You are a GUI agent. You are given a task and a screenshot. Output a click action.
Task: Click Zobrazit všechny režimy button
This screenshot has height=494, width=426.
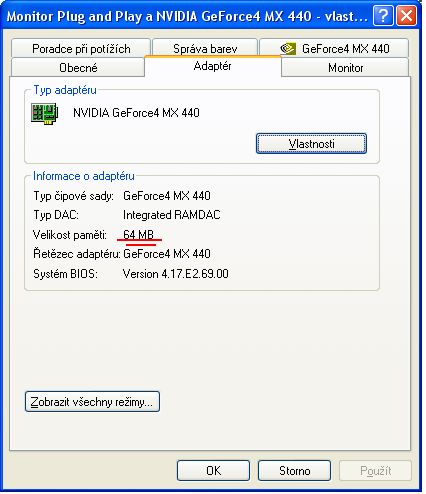92,402
